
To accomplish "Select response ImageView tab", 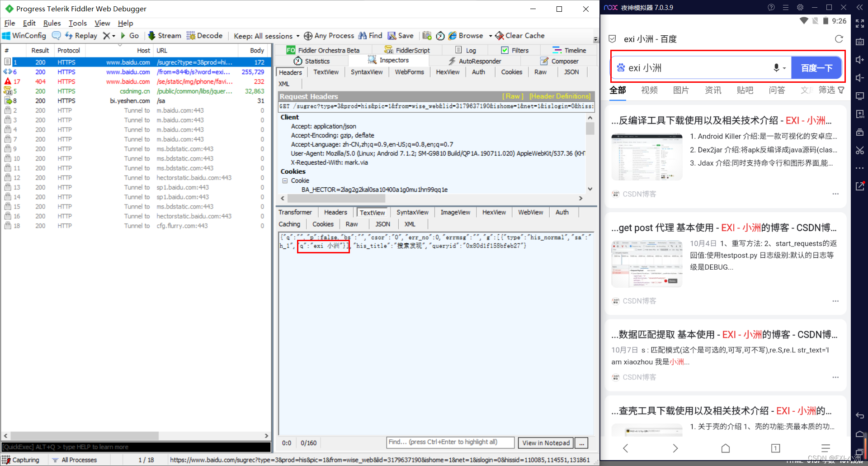I will 455,212.
